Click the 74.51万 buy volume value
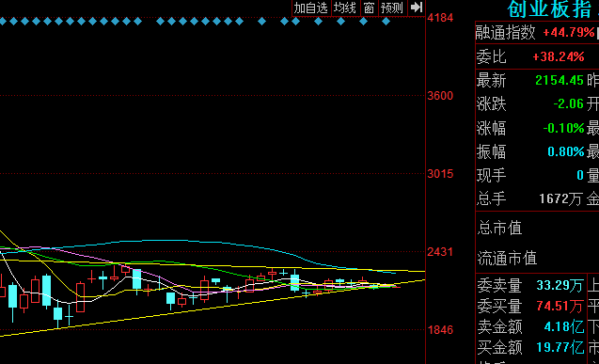Screen dimensions: 599x364 click(560, 306)
